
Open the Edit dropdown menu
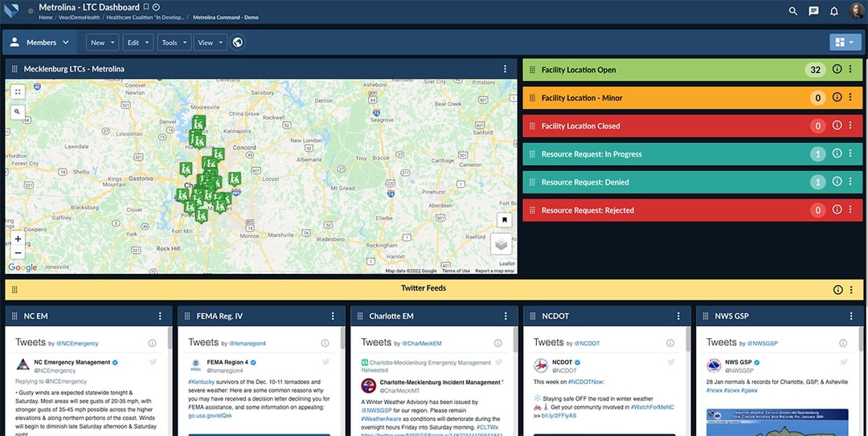(x=138, y=42)
